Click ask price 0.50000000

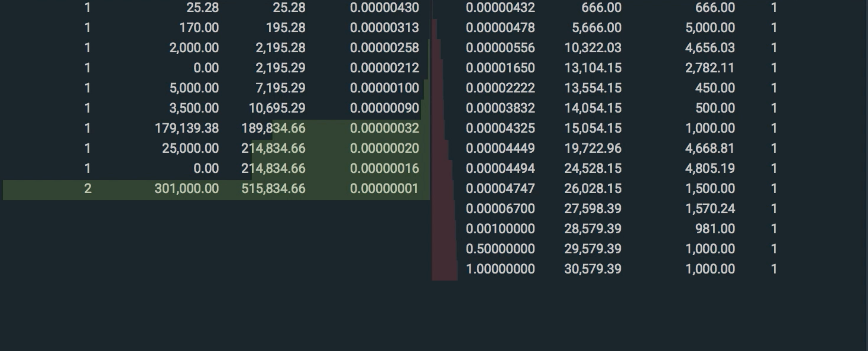tap(500, 249)
